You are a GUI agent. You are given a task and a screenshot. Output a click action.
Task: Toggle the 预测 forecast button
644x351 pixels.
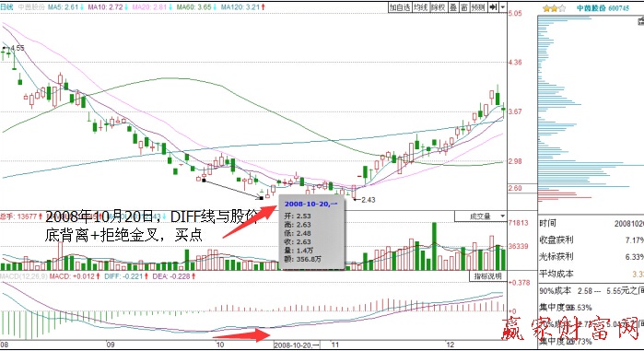[x=478, y=7]
